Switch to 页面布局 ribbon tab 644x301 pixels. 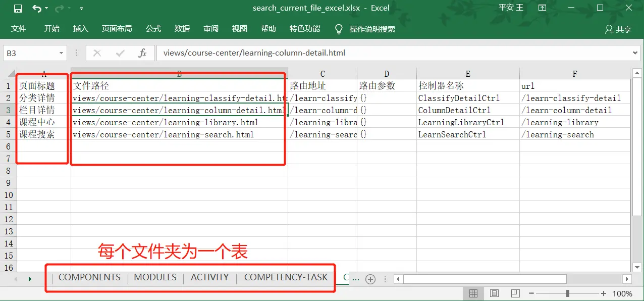coord(117,29)
